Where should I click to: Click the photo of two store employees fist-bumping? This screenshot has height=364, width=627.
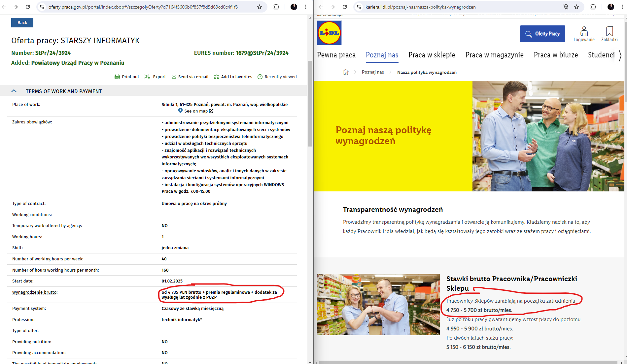tap(378, 304)
